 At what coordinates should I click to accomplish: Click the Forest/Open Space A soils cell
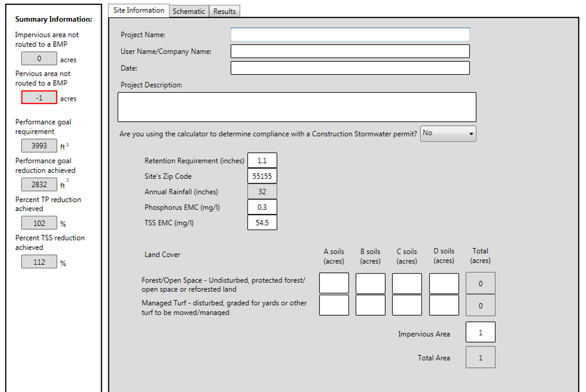334,283
